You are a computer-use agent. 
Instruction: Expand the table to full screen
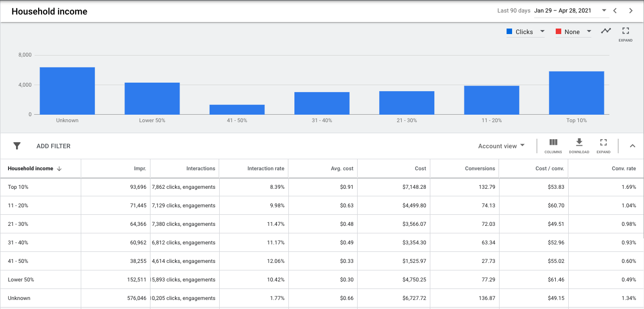(x=603, y=146)
